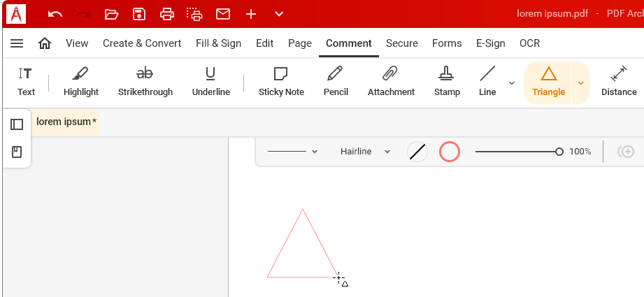Image resolution: width=644 pixels, height=297 pixels.
Task: Expand the line style dropdown
Action: (x=292, y=152)
